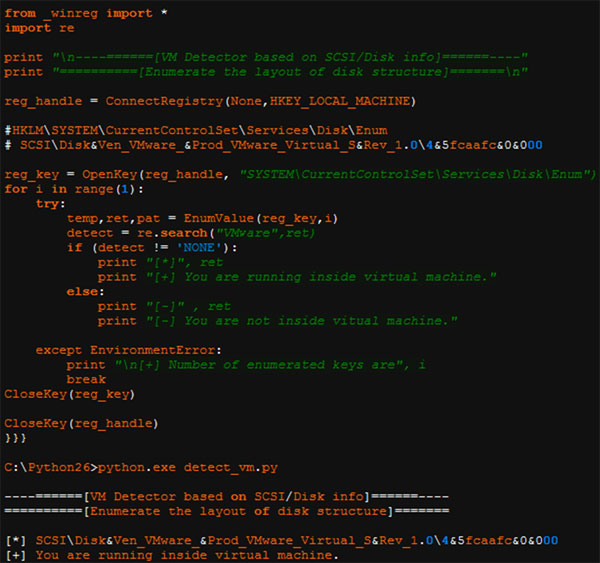Viewport: 600px width, 563px height.
Task: Click the CloseKey(reg_handle) line
Action: click(x=79, y=423)
